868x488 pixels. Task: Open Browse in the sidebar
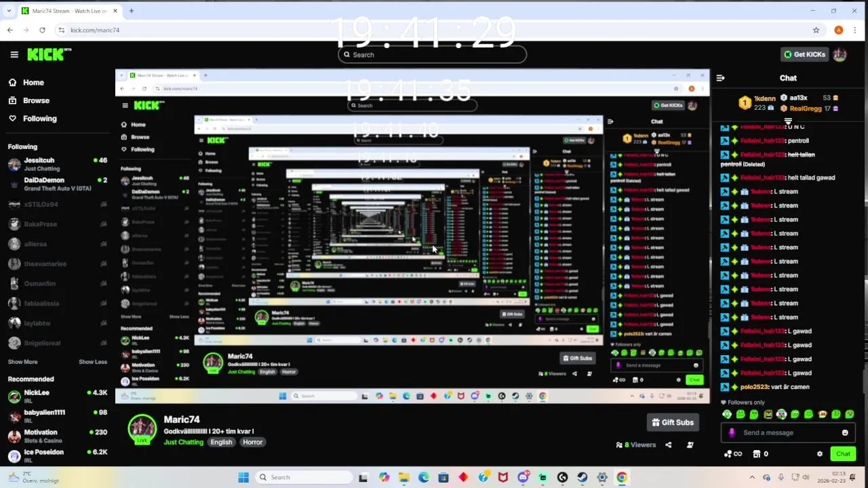click(29, 100)
